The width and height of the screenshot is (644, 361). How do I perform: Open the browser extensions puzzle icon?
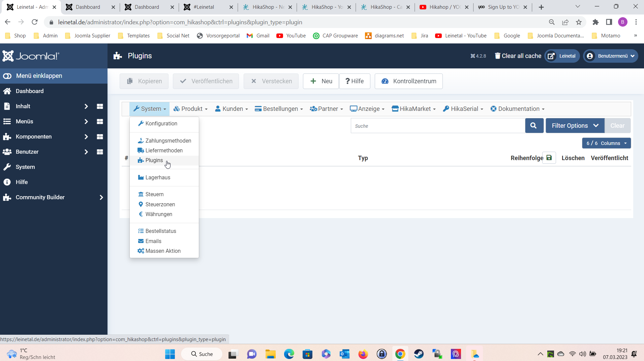tap(596, 22)
